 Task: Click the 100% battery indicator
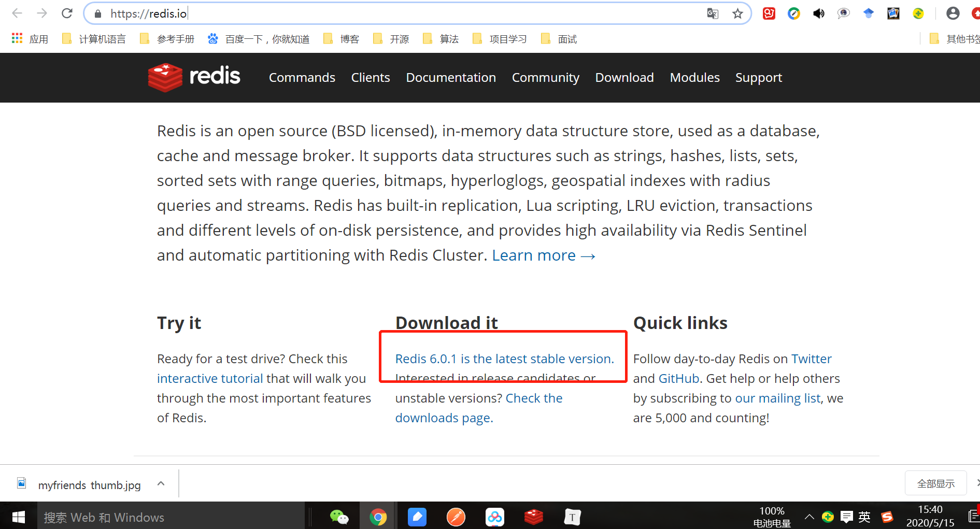click(772, 517)
